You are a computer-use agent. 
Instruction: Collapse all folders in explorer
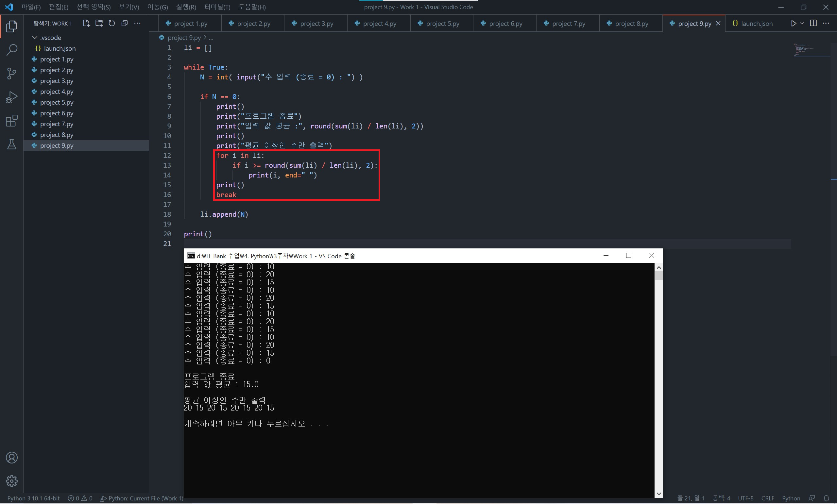(x=125, y=23)
